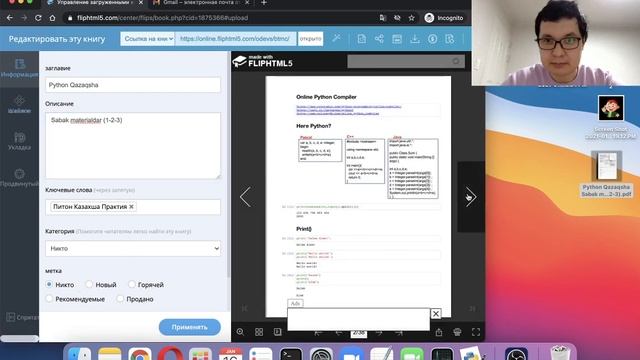The height and width of the screenshot is (360, 640).
Task: Flip to previous page with left arrow
Action: pyautogui.click(x=245, y=197)
